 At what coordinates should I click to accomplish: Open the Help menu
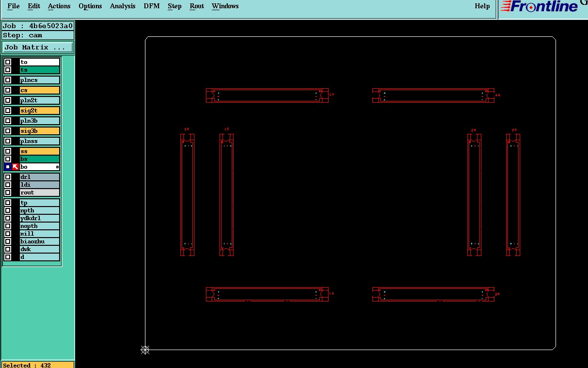tap(482, 6)
